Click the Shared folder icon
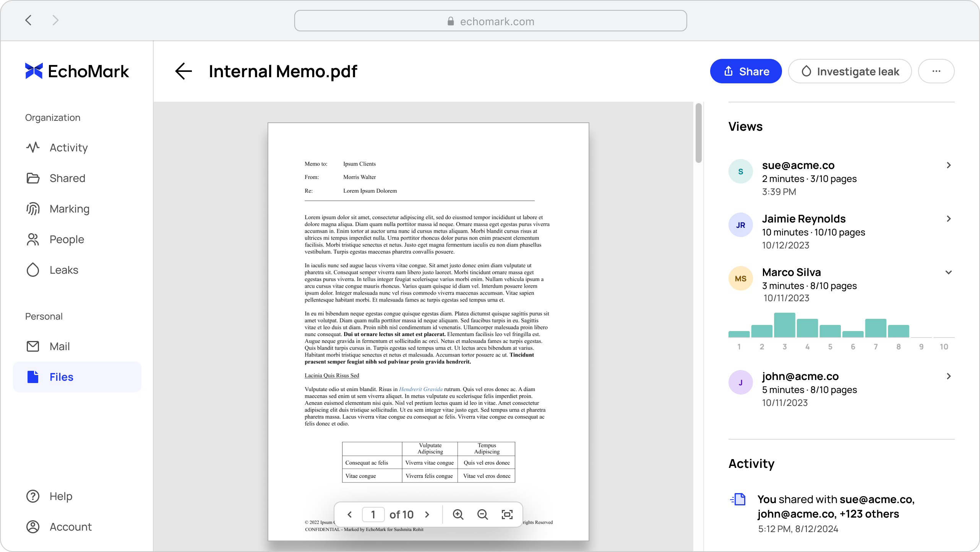Screen dimensions: 980x552 [x=33, y=178]
